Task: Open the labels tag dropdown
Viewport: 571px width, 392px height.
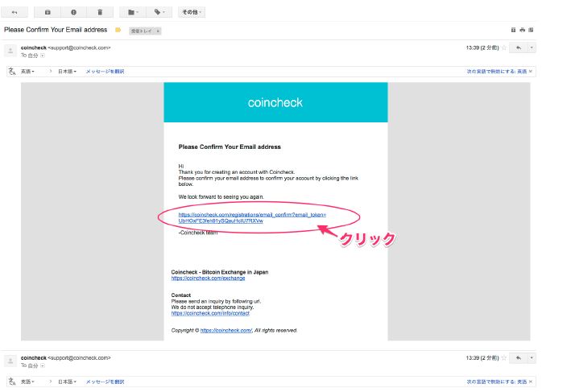Action: point(159,12)
